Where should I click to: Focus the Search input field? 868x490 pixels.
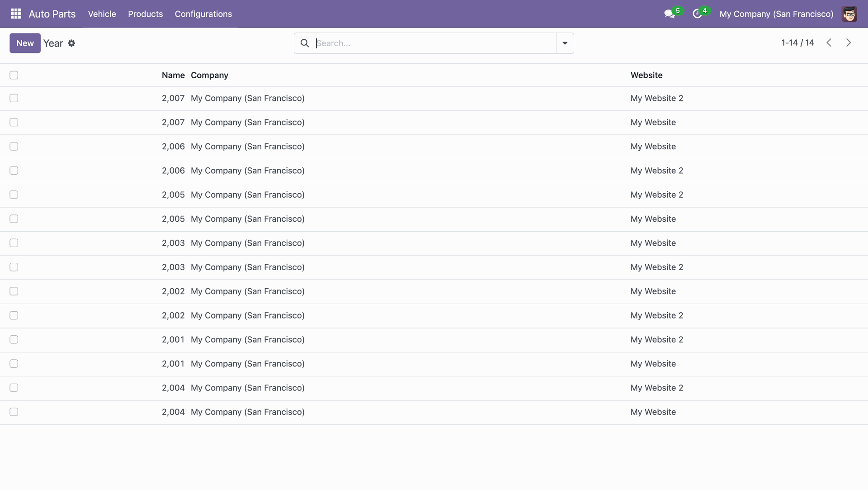[434, 43]
